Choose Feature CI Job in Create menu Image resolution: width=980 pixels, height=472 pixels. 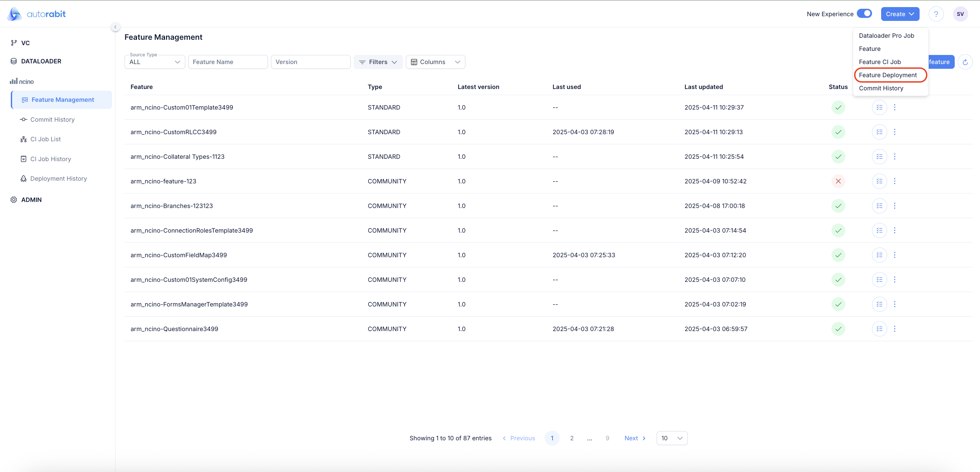(879, 62)
